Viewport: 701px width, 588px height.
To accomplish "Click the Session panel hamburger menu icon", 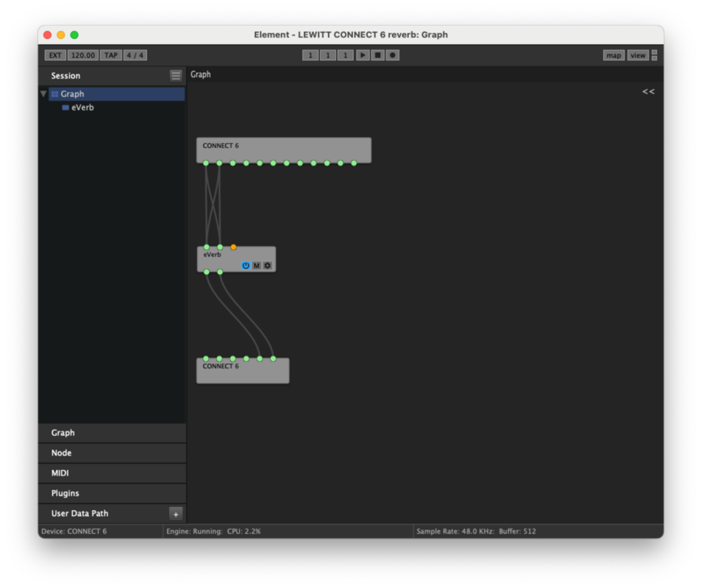I will point(176,76).
